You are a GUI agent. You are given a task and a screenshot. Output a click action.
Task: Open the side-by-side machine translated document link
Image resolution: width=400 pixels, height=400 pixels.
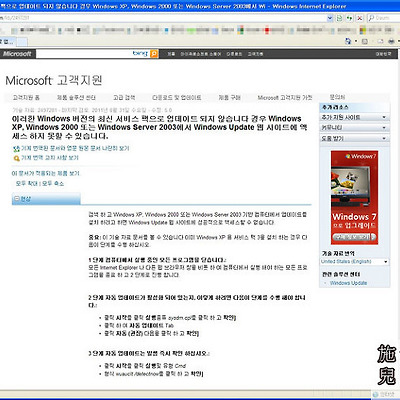[75, 148]
